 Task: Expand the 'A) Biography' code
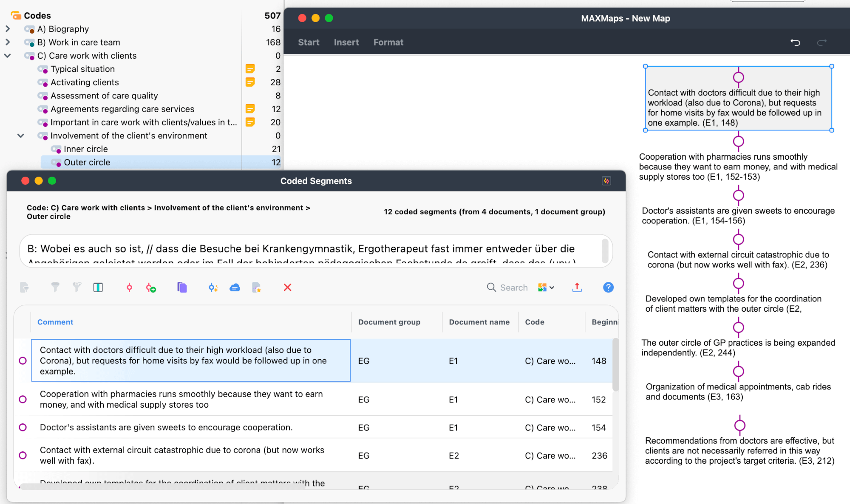click(8, 29)
